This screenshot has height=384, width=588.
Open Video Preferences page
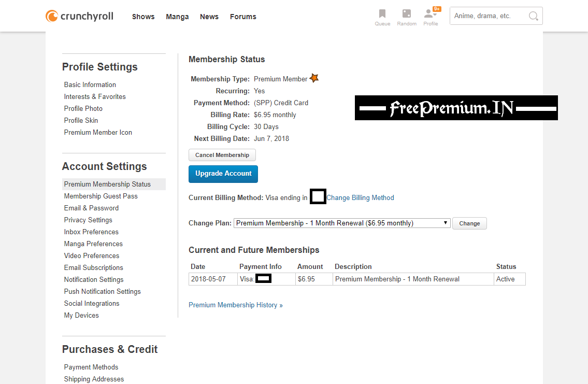tap(92, 256)
